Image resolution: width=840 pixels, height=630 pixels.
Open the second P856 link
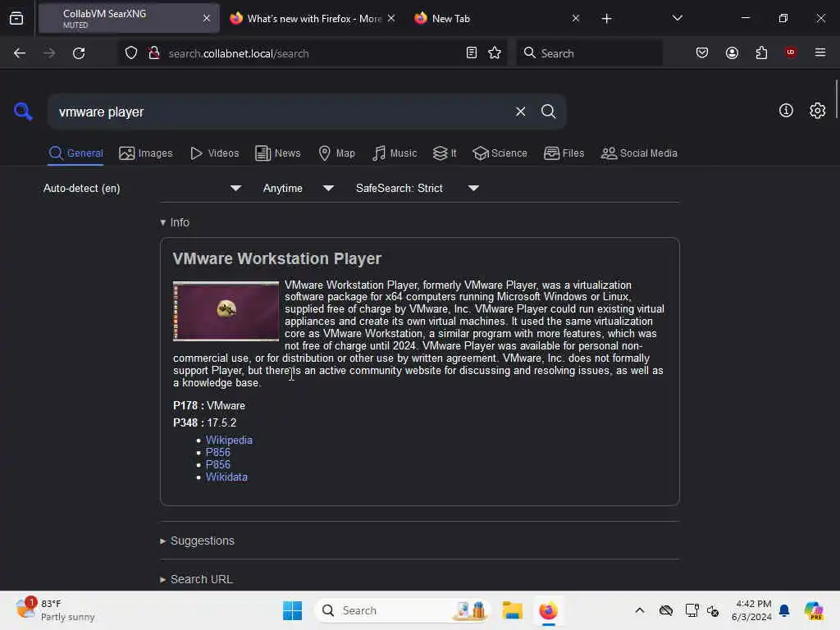[x=218, y=464]
